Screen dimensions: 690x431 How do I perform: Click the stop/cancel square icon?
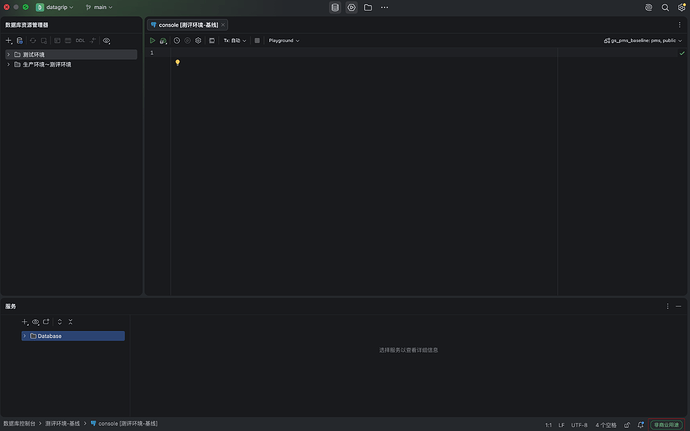[257, 41]
